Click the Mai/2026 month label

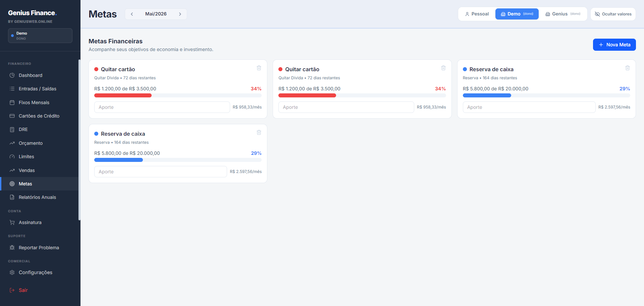click(x=156, y=14)
